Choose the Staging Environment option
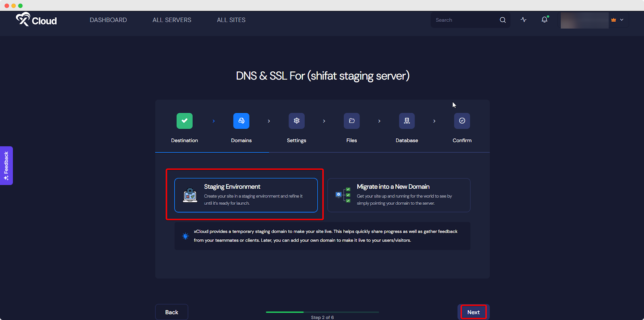The height and width of the screenshot is (320, 644). [x=246, y=195]
